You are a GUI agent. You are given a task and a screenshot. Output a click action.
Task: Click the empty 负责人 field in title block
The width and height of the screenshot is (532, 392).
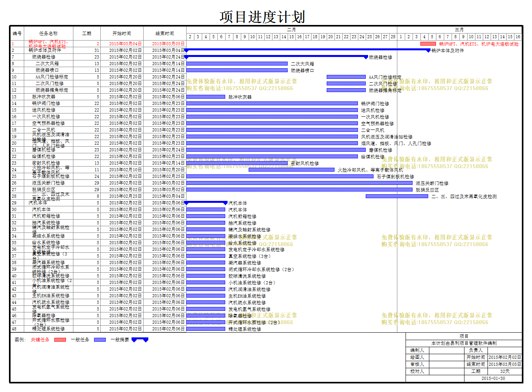(505, 350)
